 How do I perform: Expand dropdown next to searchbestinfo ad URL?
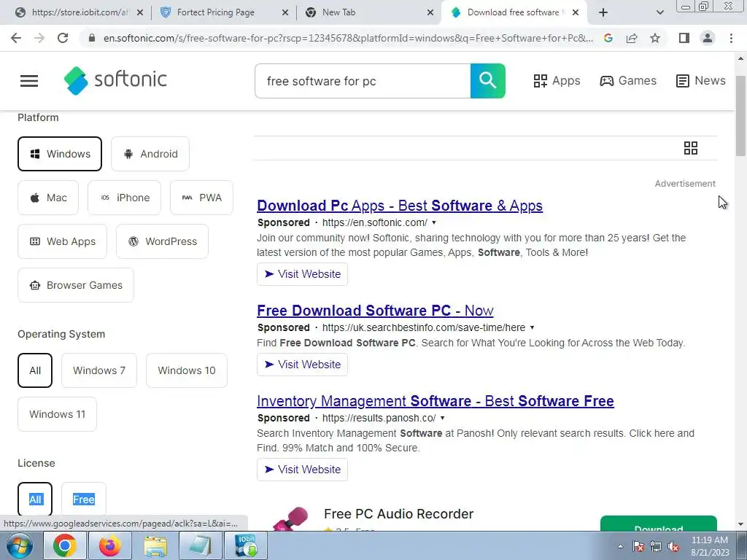tap(532, 327)
